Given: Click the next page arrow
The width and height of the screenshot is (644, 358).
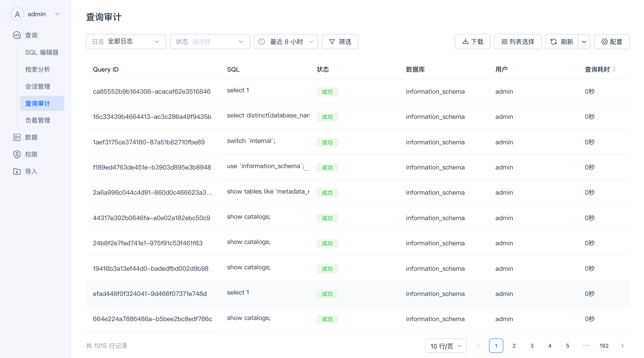Looking at the screenshot, I should (622, 346).
